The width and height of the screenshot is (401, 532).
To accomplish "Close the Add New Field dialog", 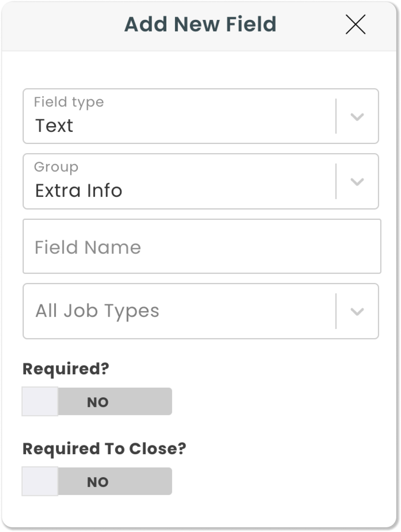I will [355, 24].
